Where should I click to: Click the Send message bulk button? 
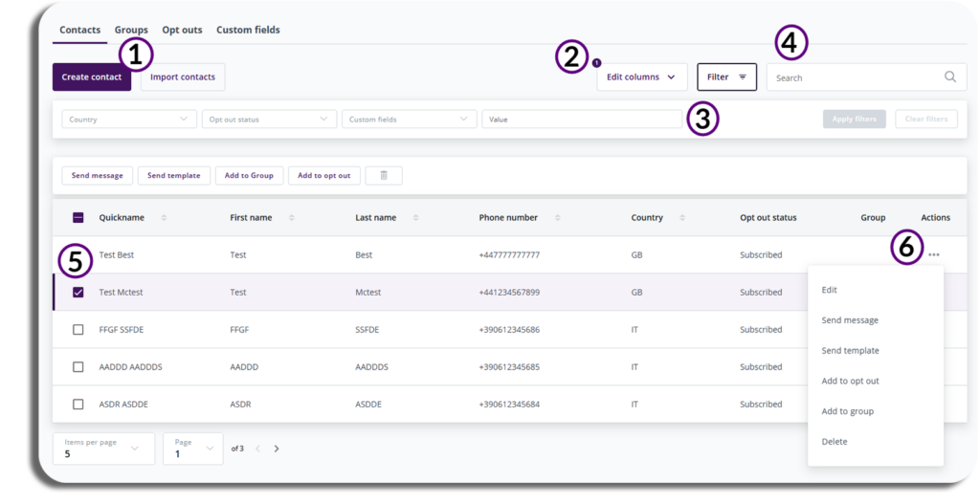(x=98, y=176)
